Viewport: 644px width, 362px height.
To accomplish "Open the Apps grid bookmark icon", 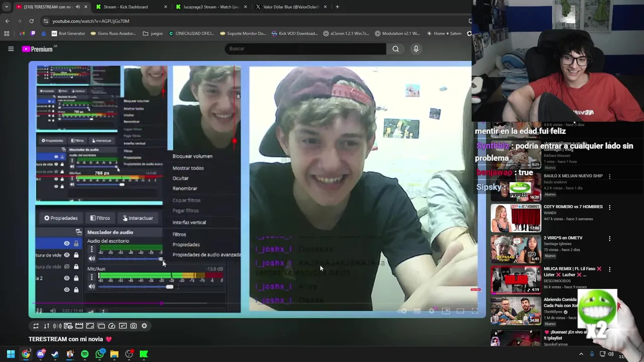I will coord(7,34).
